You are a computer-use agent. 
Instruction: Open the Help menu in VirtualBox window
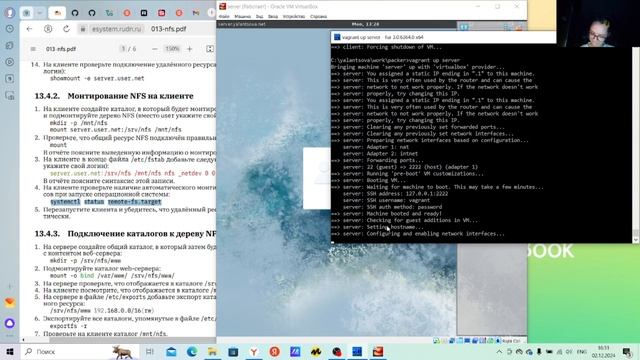[318, 17]
